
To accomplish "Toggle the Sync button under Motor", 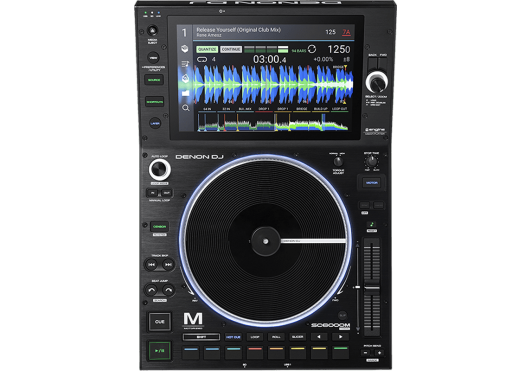I will [364, 205].
